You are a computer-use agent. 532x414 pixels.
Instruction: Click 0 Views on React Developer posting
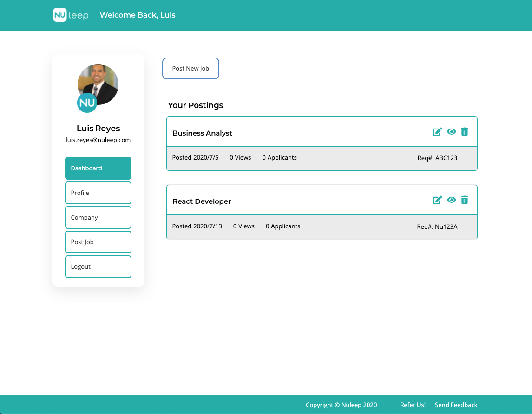tap(243, 226)
